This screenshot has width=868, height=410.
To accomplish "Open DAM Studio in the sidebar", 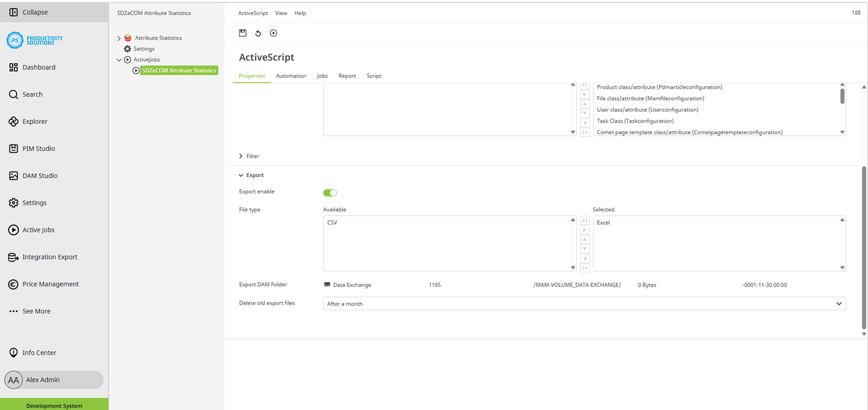I will pos(40,176).
